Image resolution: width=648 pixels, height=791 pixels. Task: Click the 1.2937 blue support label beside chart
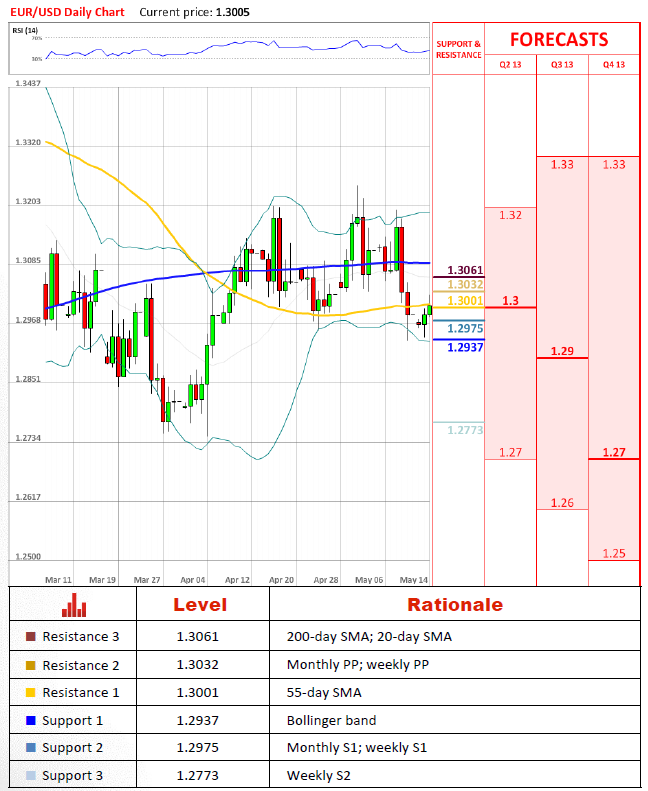click(465, 348)
